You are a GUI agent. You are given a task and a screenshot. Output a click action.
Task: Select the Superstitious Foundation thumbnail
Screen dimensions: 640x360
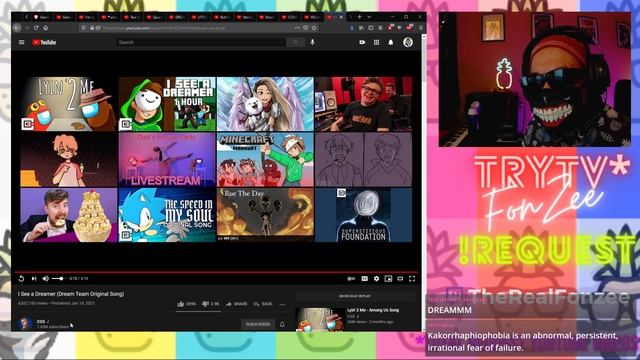[x=364, y=215]
